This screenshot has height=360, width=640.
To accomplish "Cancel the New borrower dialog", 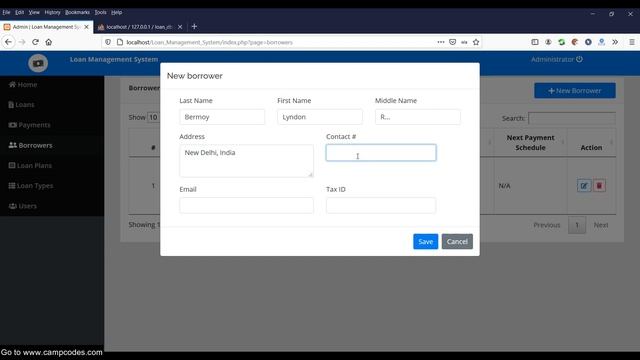I will point(457,242).
